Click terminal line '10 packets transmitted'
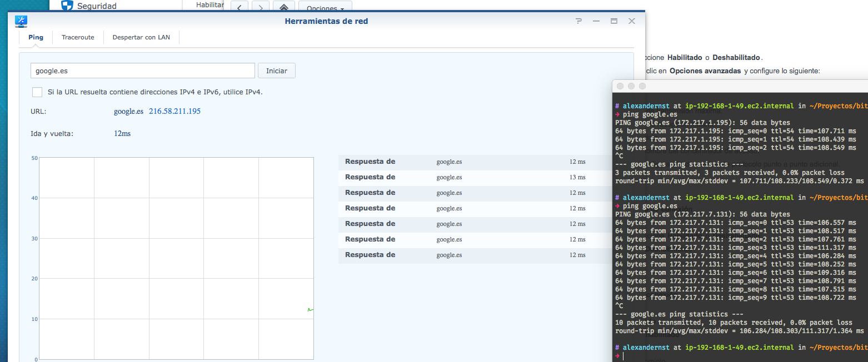 734,323
